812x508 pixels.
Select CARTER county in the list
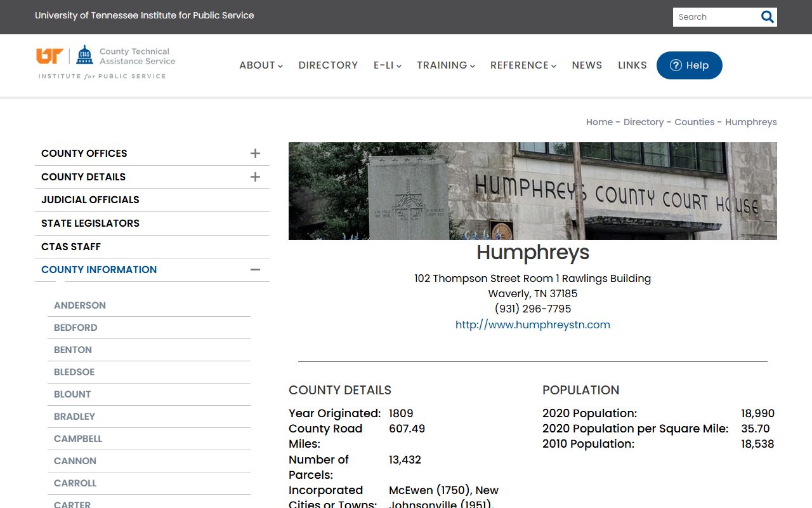pyautogui.click(x=72, y=504)
